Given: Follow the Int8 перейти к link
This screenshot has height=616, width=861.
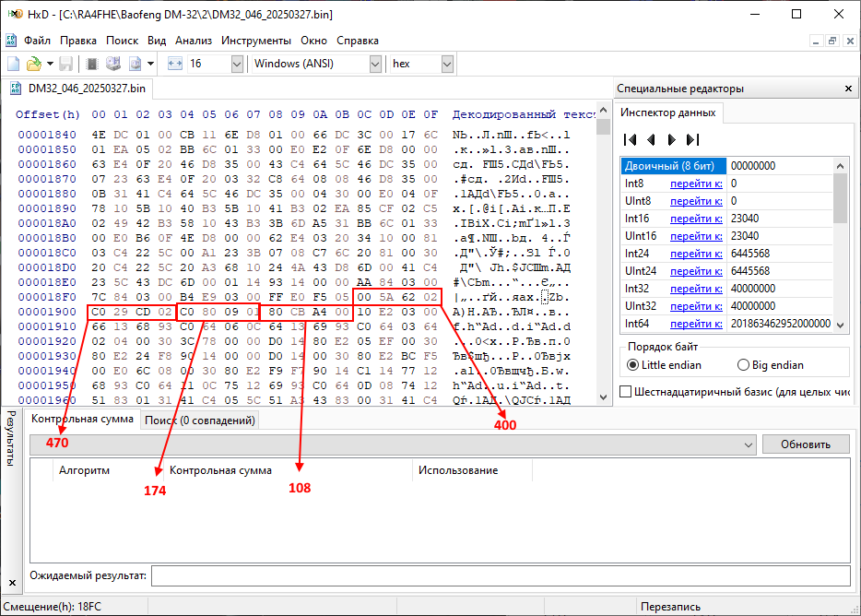Looking at the screenshot, I should [x=696, y=184].
